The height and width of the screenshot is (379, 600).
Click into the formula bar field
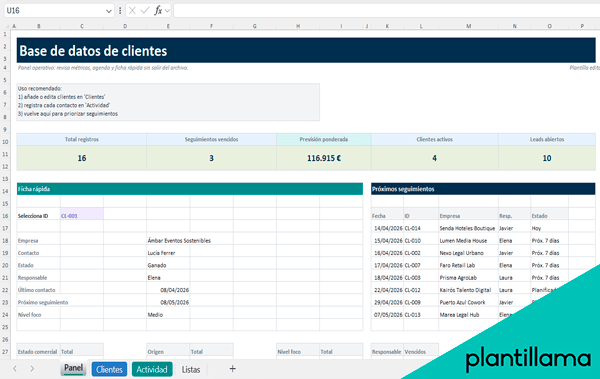pos(386,11)
